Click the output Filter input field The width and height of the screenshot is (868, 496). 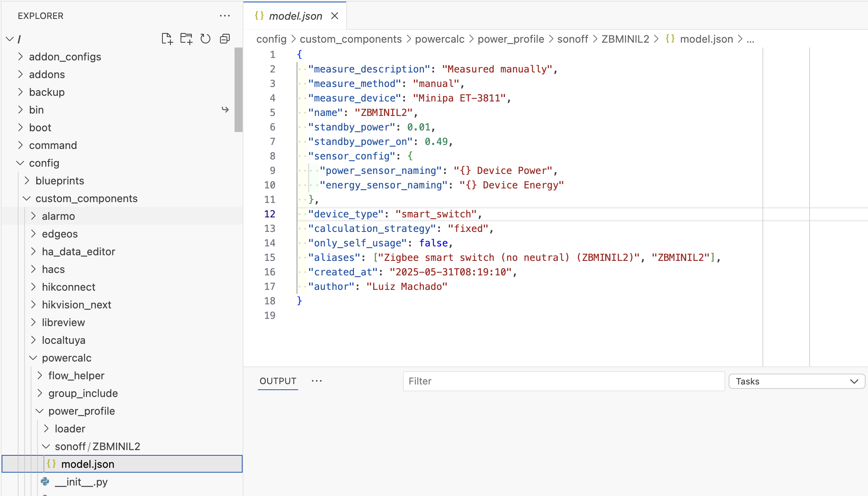(563, 381)
